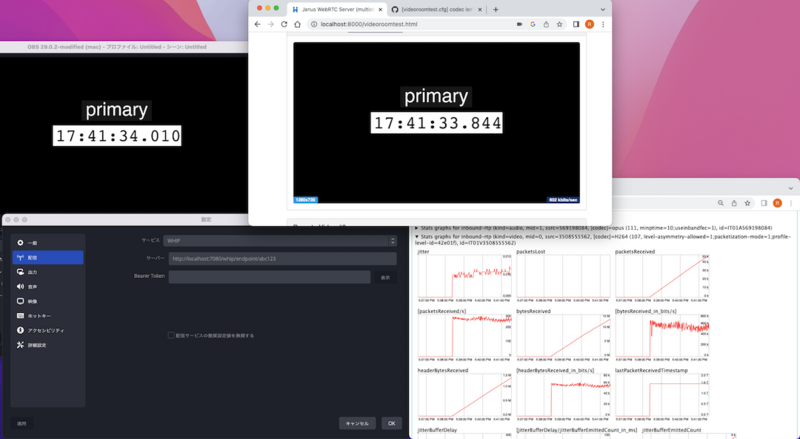The height and width of the screenshot is (439, 800).
Task: Bookmark the videoroomtest page with the star
Action: (560, 24)
